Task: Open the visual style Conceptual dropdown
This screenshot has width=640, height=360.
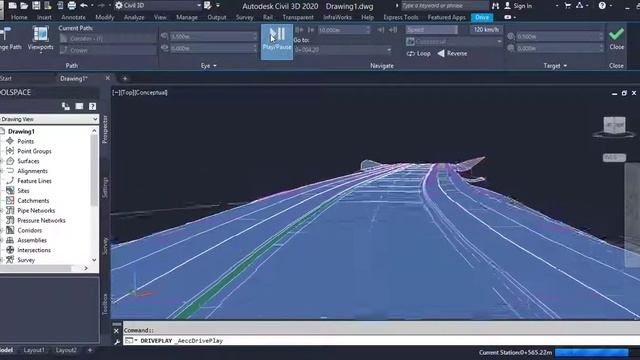Action: click(453, 42)
